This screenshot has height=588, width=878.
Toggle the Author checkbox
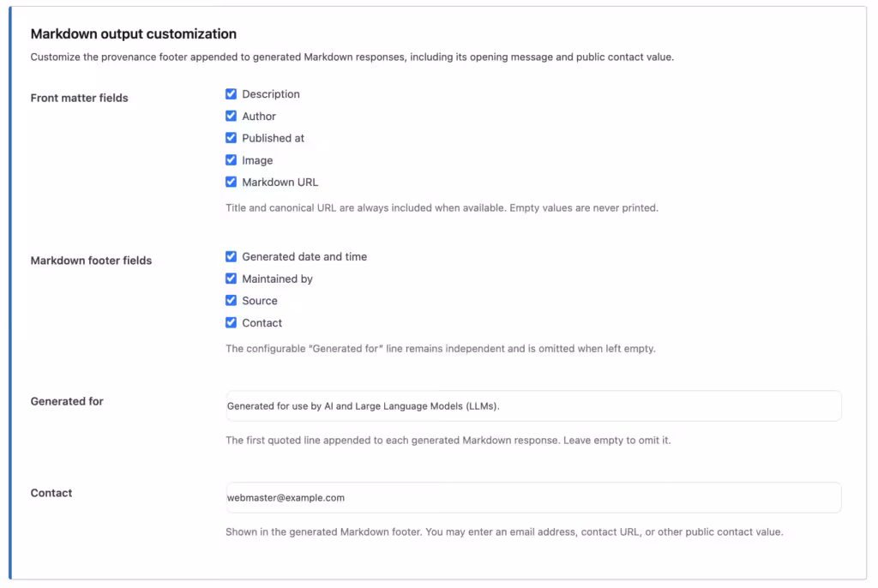click(x=231, y=116)
